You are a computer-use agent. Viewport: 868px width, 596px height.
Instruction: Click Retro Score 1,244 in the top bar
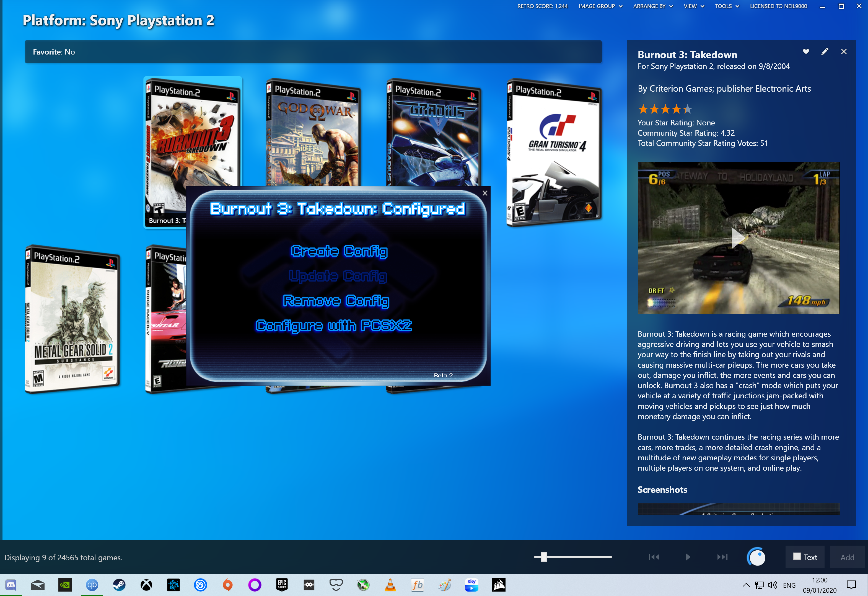click(x=542, y=6)
